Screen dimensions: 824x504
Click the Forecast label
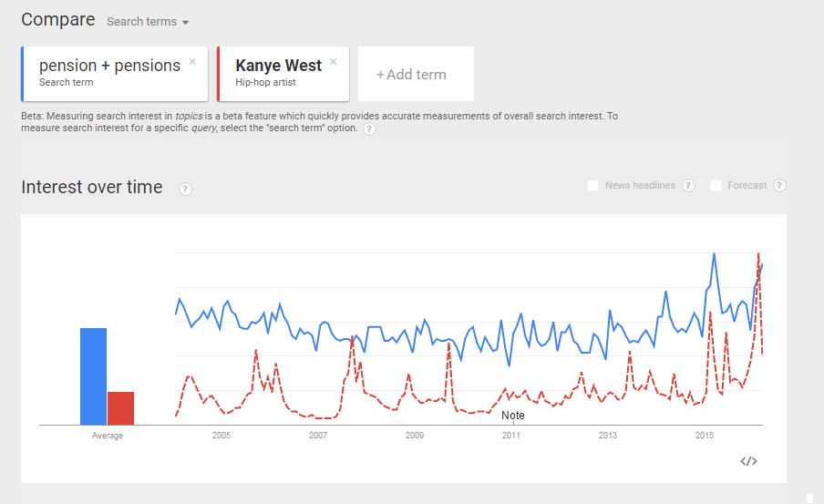(747, 186)
